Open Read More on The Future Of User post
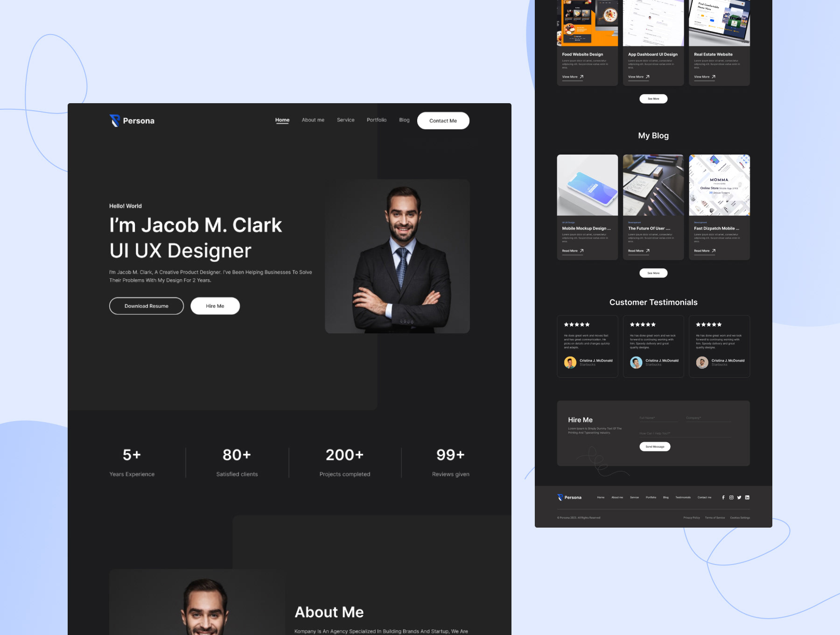The width and height of the screenshot is (840, 635). pos(636,251)
